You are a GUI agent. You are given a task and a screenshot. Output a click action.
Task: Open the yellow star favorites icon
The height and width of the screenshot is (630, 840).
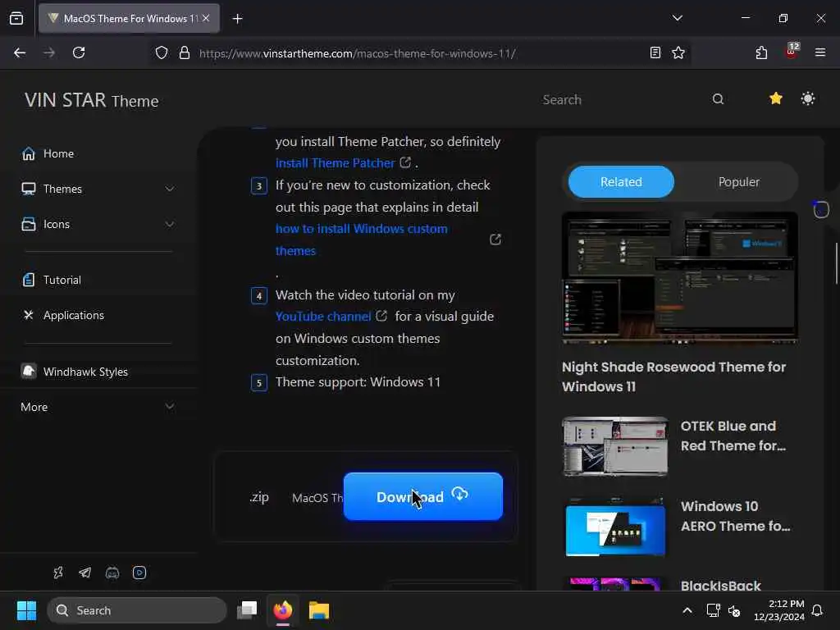[x=775, y=98]
